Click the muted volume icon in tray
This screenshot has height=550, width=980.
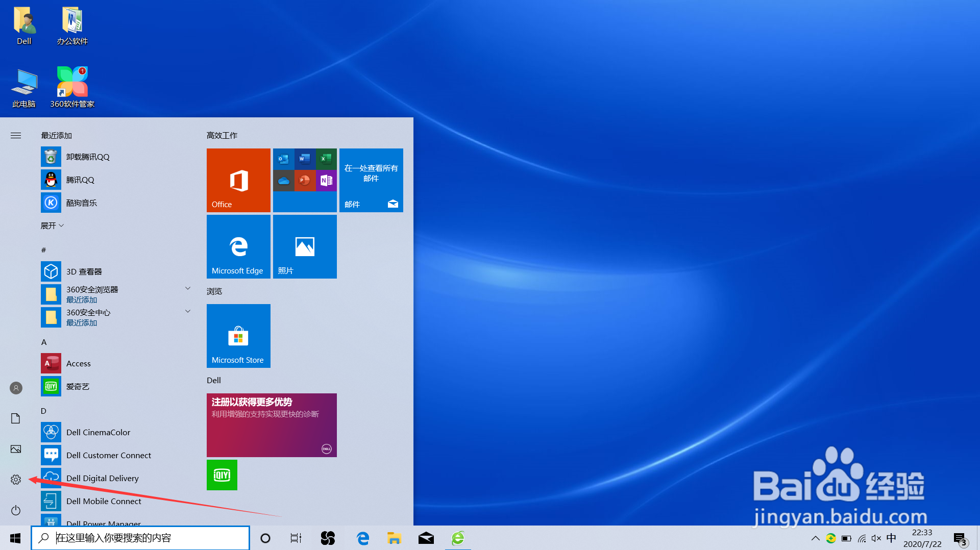coord(876,538)
